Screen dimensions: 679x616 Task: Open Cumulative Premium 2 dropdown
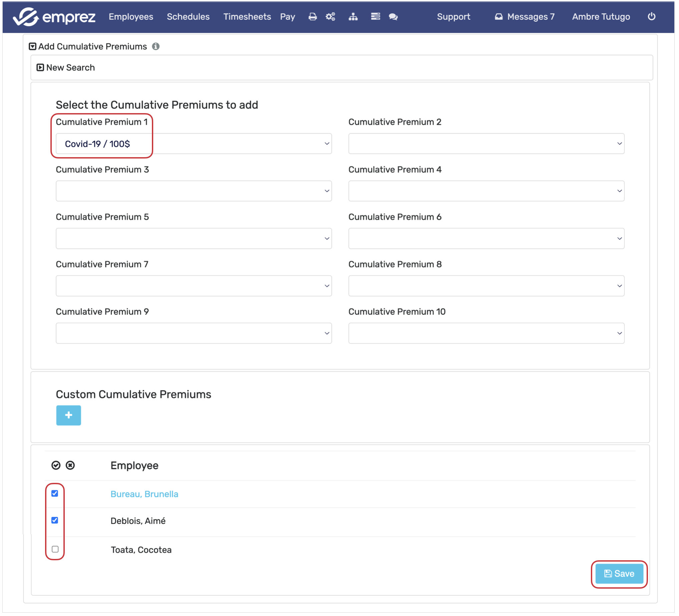[x=486, y=144]
